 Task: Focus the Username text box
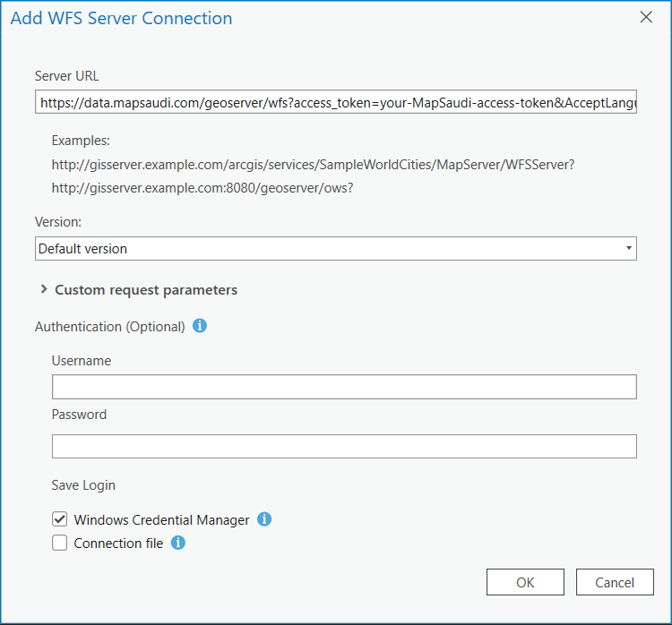point(344,387)
